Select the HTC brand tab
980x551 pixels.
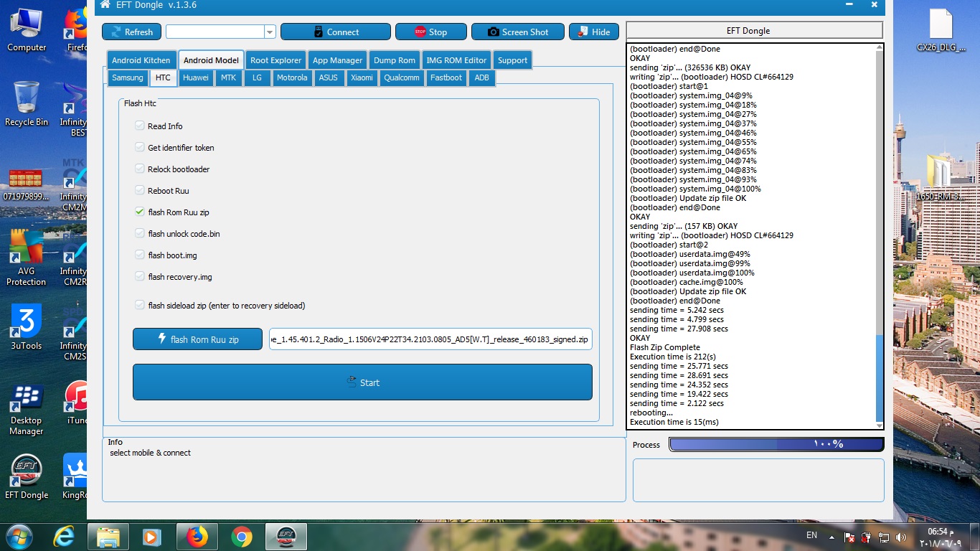(x=163, y=77)
